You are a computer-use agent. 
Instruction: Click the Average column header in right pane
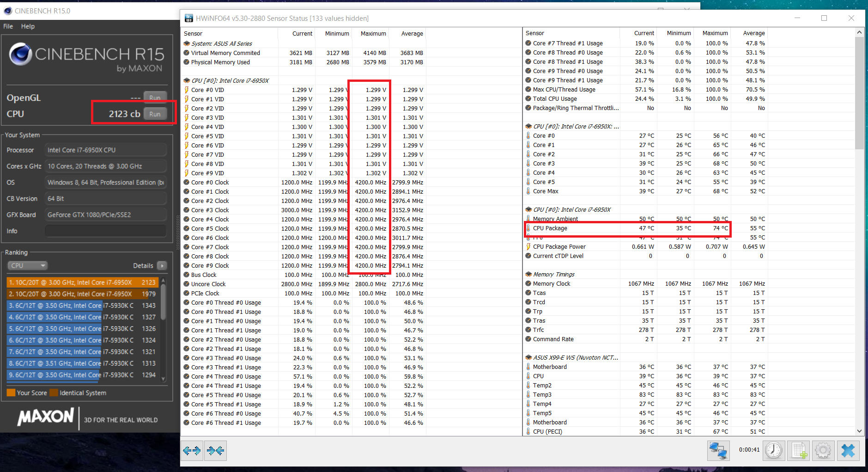pos(754,33)
